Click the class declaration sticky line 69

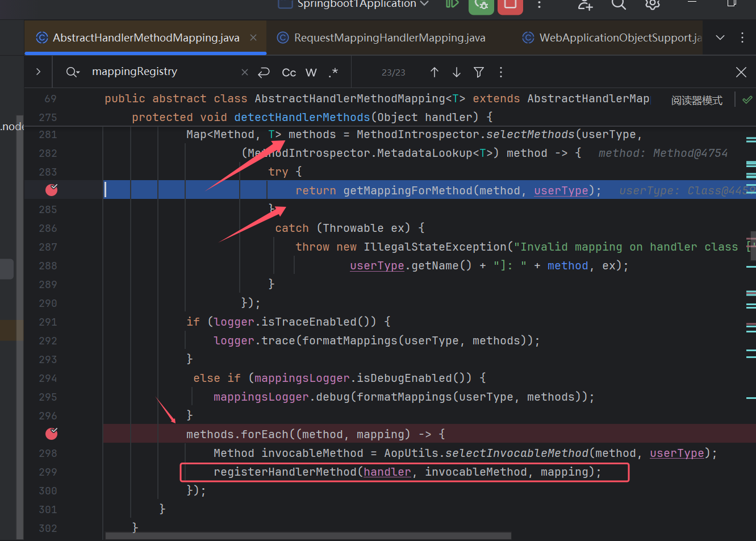[377, 98]
